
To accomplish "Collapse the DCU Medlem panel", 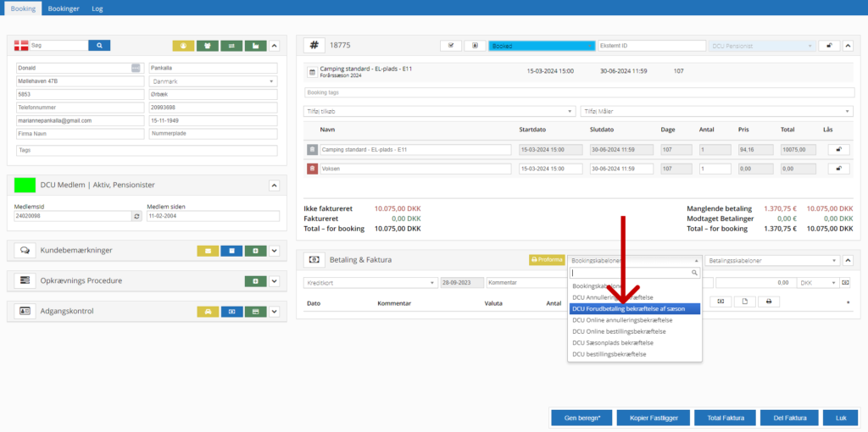I will (x=274, y=185).
